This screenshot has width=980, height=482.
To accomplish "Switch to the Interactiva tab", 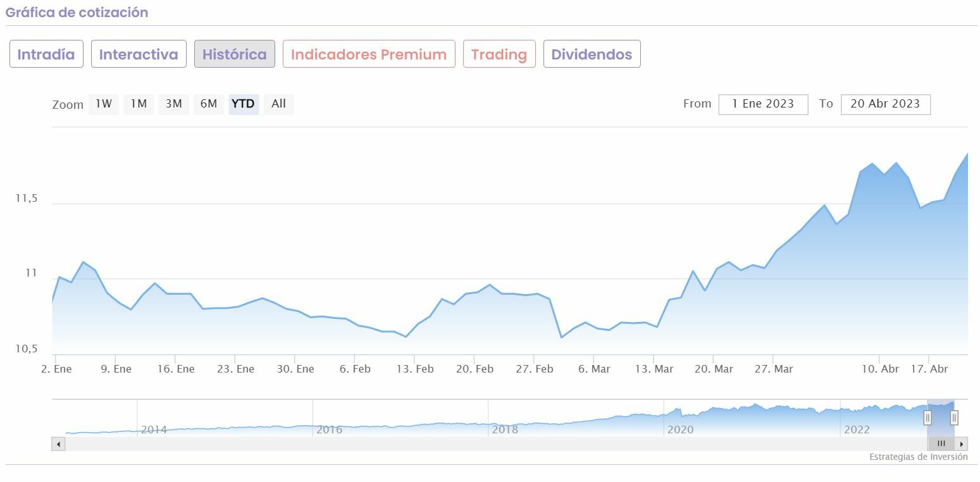I will pyautogui.click(x=139, y=54).
